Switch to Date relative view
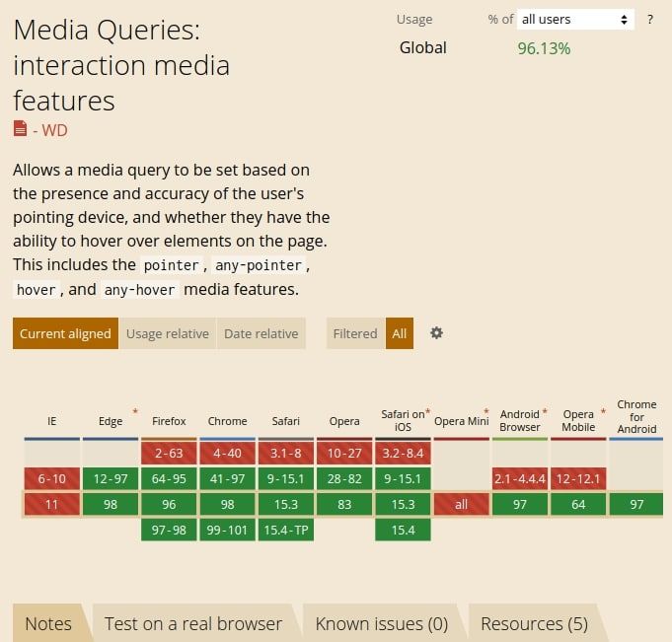Viewport: 672px width, 642px height. click(261, 333)
